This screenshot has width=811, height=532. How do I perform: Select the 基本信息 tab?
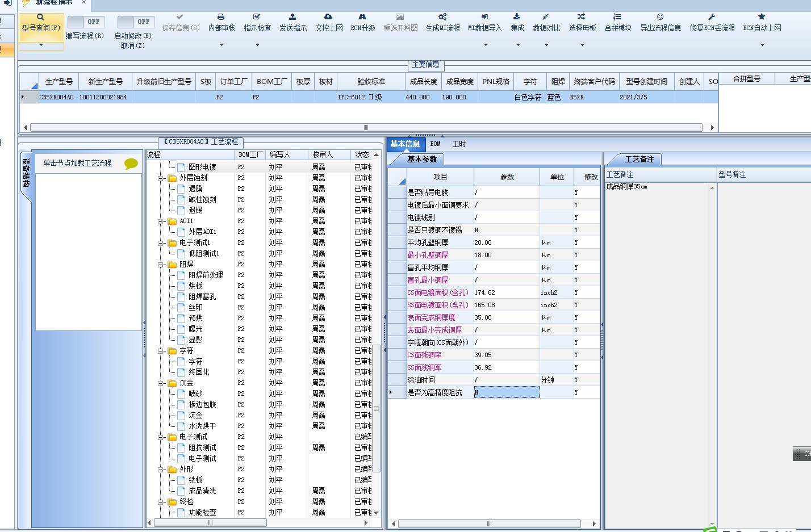coord(405,144)
